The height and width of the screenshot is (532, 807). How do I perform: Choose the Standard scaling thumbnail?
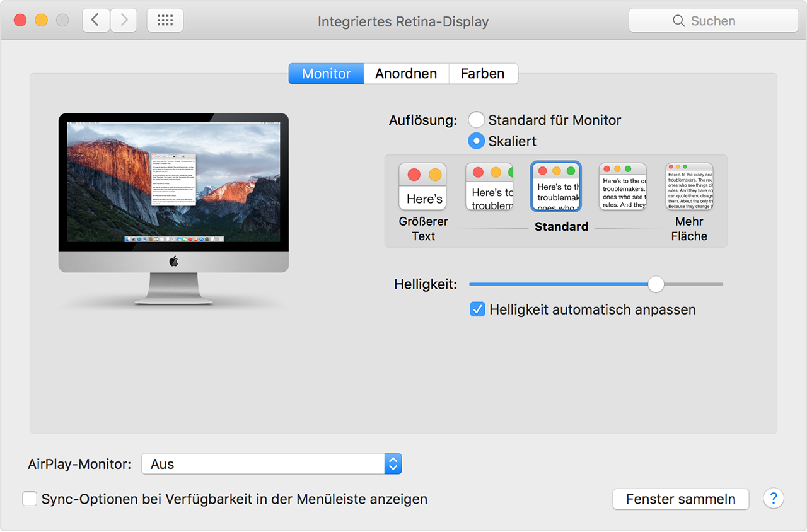tap(556, 187)
